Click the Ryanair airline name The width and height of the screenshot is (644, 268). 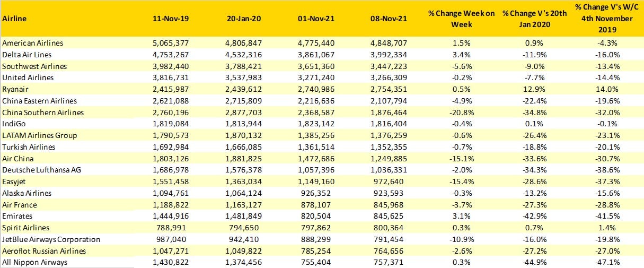coord(15,89)
